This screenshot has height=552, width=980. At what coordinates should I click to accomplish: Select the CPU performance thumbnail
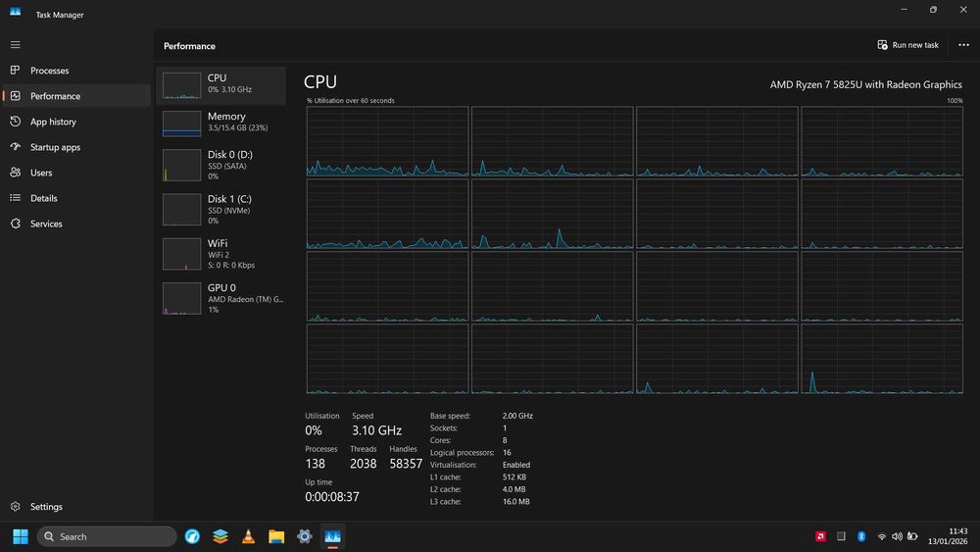click(x=182, y=85)
